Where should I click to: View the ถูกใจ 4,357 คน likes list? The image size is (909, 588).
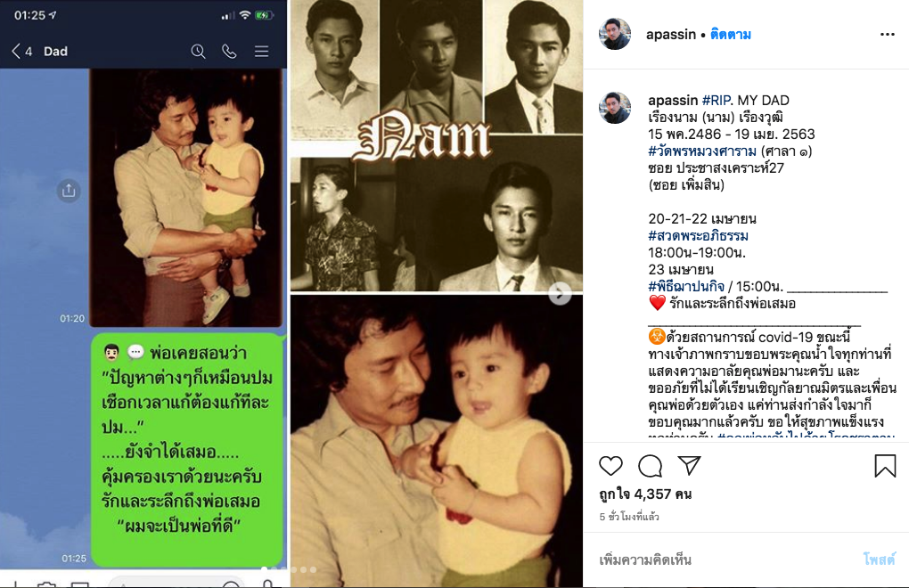point(645,494)
